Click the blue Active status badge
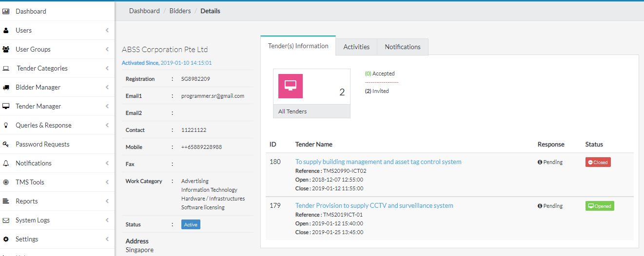This screenshot has height=256, width=644. tap(191, 224)
